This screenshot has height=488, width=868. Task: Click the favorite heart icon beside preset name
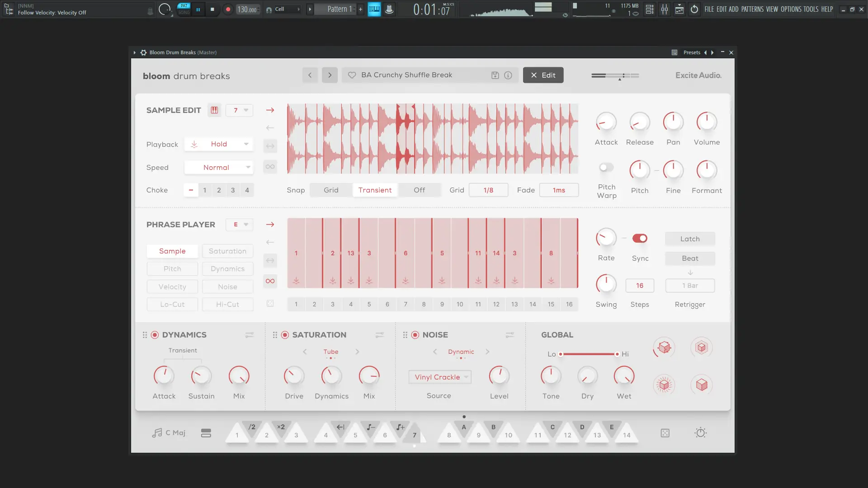[x=352, y=75]
